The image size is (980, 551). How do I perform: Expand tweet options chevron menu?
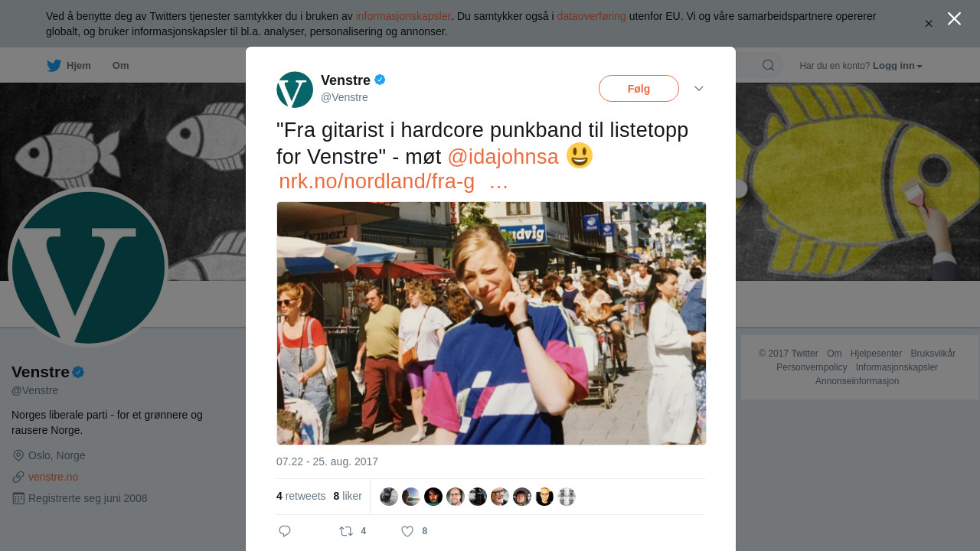(x=699, y=89)
